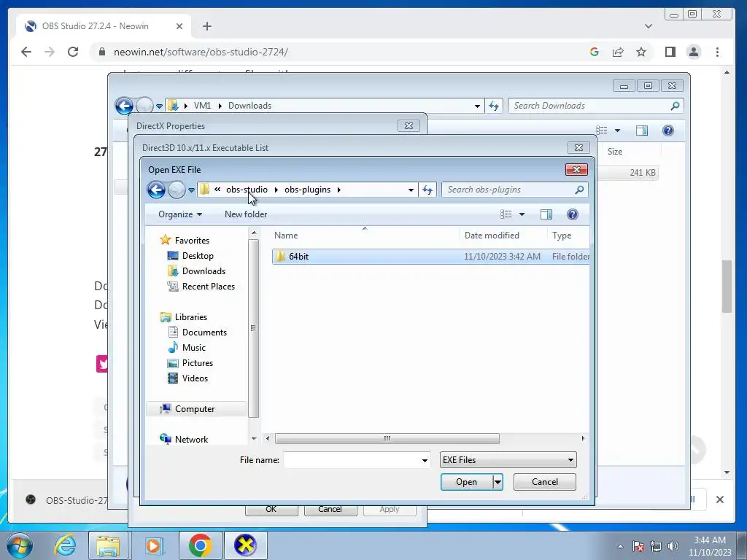Go back in Chrome browser
Screen dimensions: 747x560
click(26, 52)
